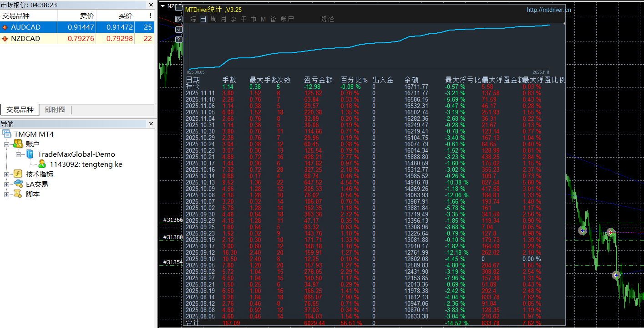Image resolution: width=644 pixels, height=328 pixels.
Task: Open the 账户 tab in MTDriver
Action: pos(288,19)
